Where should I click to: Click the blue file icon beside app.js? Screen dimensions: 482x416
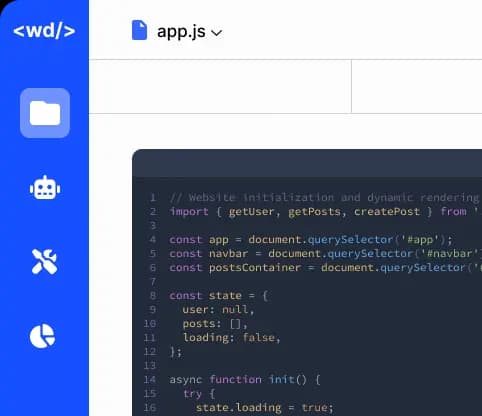click(139, 30)
